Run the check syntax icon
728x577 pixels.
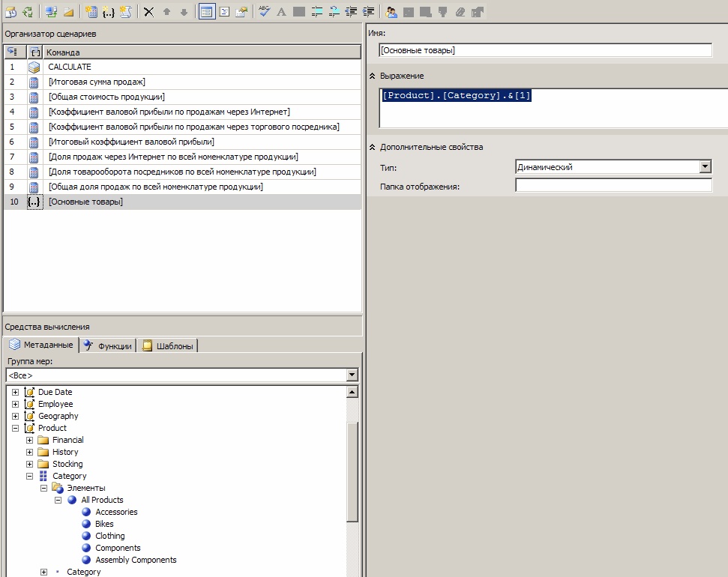(x=264, y=12)
